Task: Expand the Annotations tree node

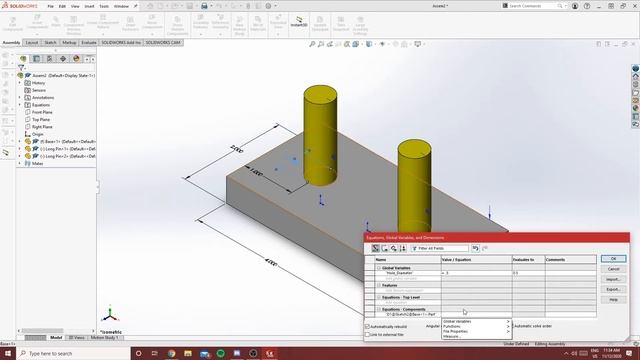Action: tap(20, 98)
